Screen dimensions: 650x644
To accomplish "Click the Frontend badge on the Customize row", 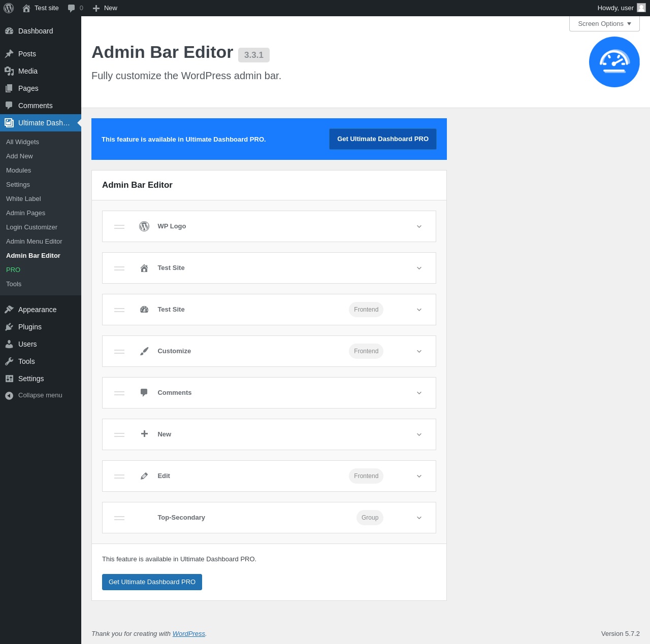I will (366, 351).
